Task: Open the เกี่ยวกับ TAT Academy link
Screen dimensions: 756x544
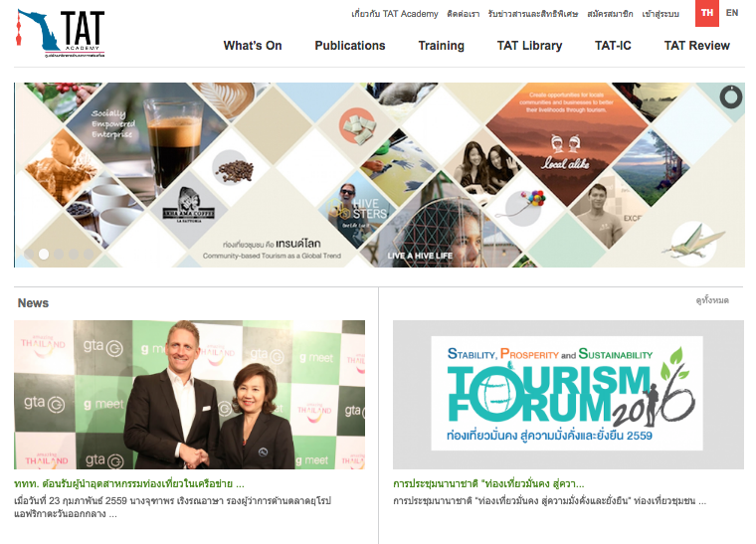Action: pos(394,14)
